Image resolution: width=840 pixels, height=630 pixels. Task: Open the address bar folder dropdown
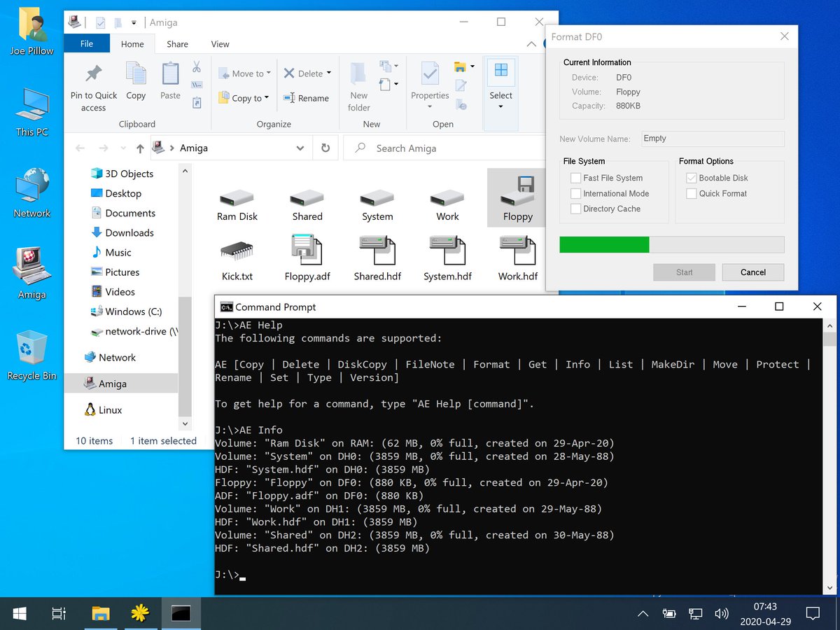click(x=300, y=148)
